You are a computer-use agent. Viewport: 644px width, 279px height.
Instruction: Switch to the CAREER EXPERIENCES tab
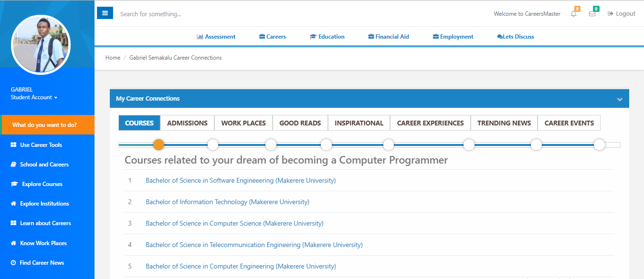point(431,123)
